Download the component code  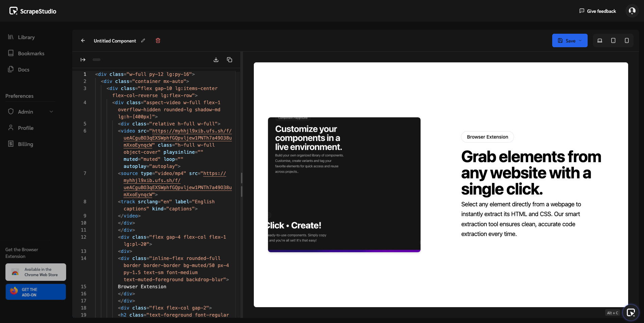(x=216, y=60)
